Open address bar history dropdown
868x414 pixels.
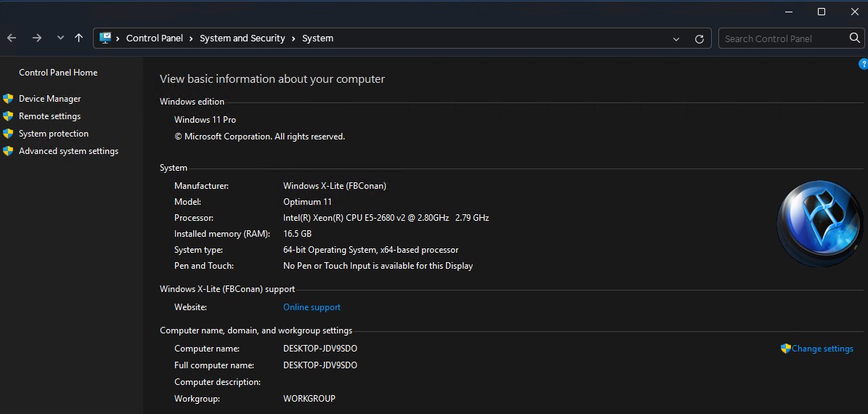tap(676, 38)
